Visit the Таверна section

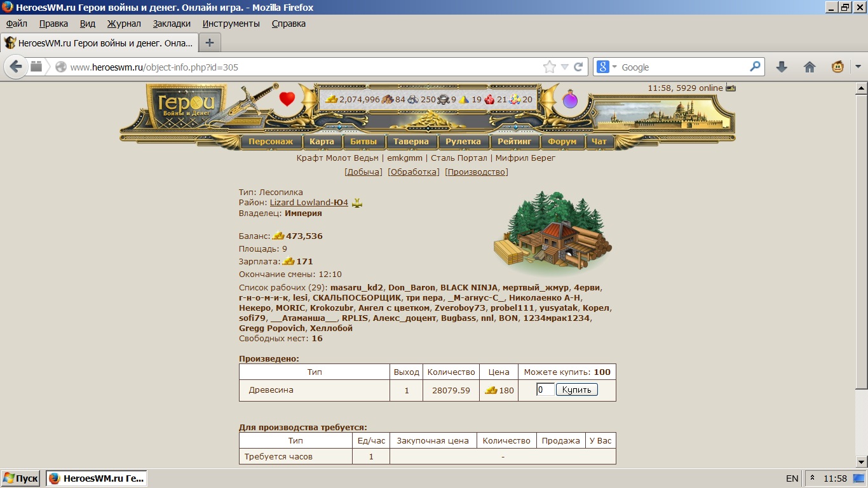tap(411, 141)
